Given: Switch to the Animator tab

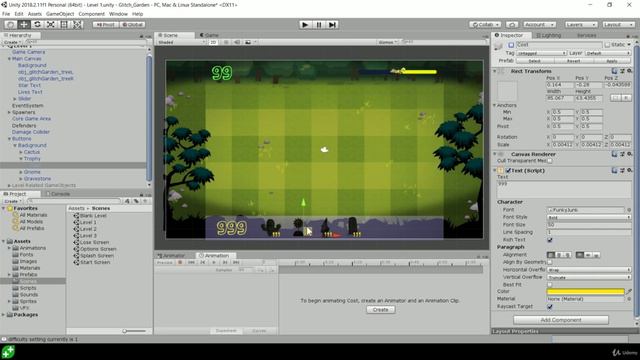Looking at the screenshot, I should (x=172, y=256).
